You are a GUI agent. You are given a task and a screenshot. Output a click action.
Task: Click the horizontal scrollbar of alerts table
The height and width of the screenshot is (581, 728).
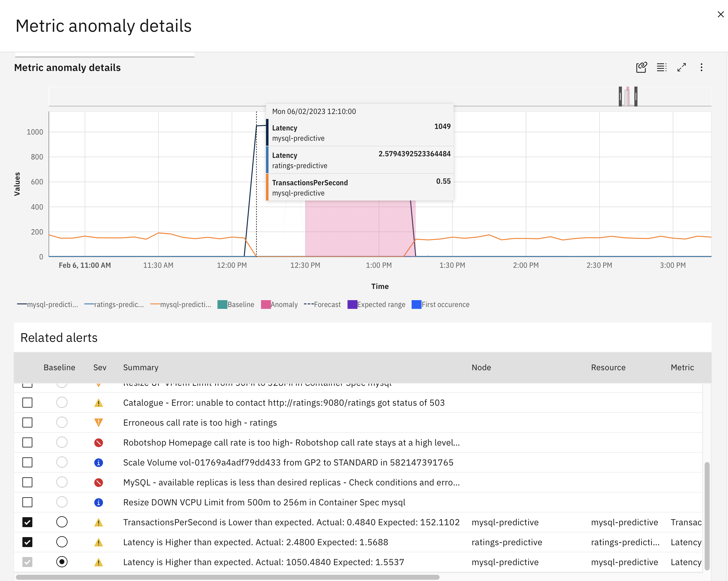point(228,577)
